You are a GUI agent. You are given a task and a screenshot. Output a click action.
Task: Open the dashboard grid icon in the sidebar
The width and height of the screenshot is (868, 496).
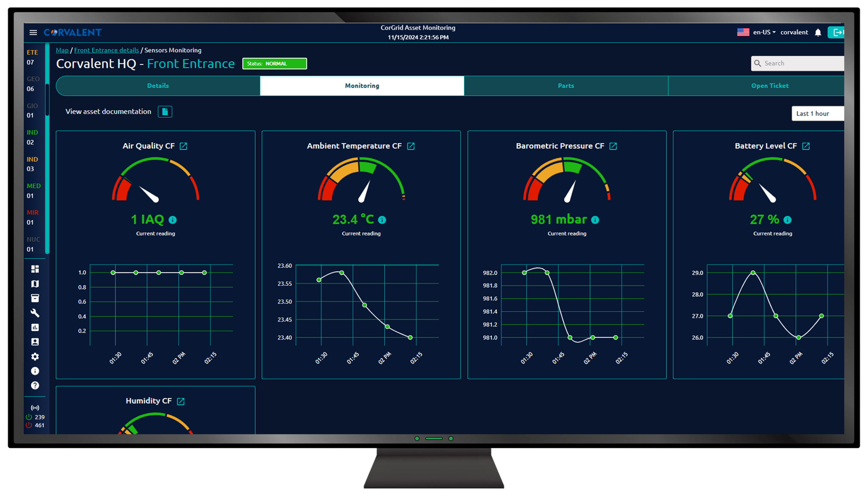(x=35, y=269)
